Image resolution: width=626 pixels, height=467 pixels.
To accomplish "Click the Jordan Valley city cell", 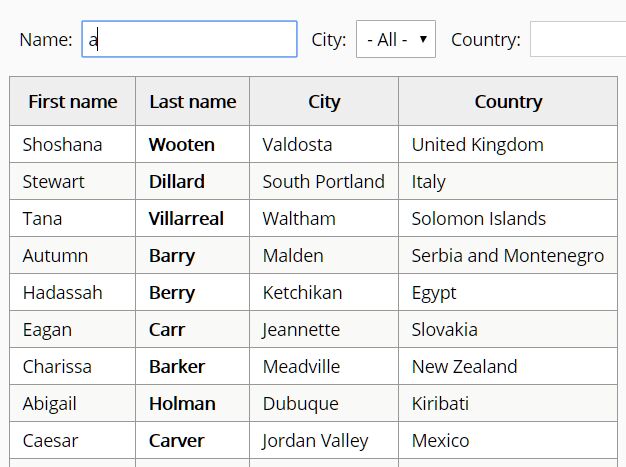I will click(324, 441).
